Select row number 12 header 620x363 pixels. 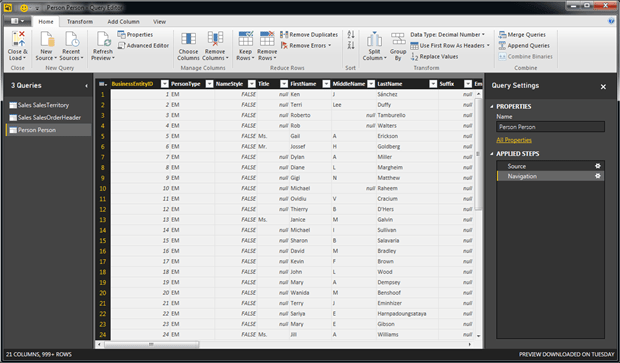[x=103, y=209]
